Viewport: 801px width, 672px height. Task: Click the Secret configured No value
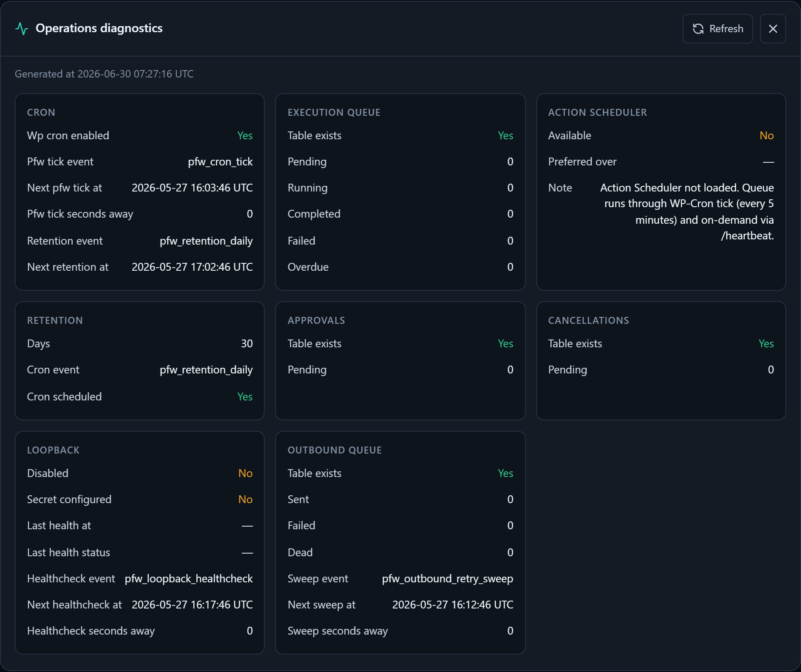pyautogui.click(x=246, y=500)
